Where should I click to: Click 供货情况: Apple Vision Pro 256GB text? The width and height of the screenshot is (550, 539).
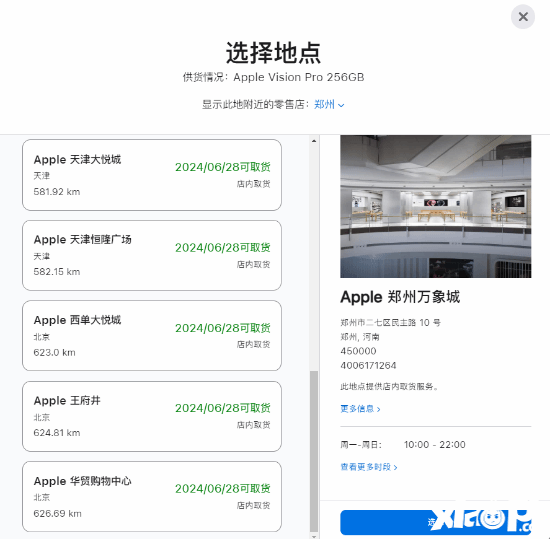point(273,77)
